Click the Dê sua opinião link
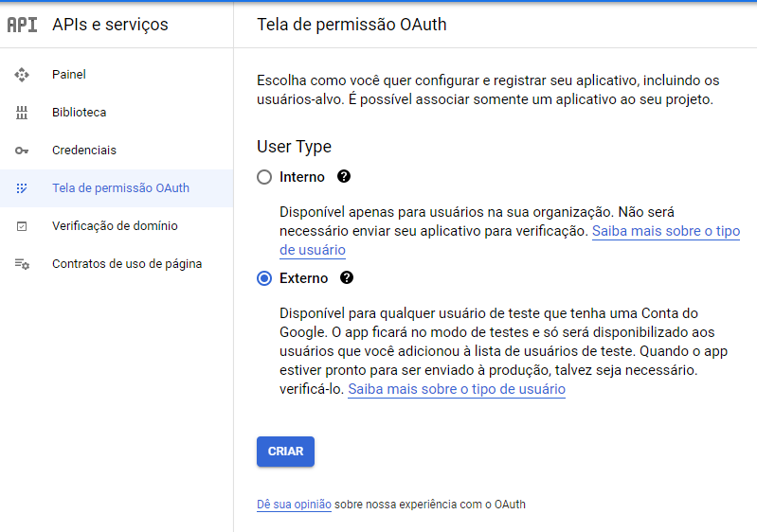The image size is (757, 532). [x=294, y=505]
